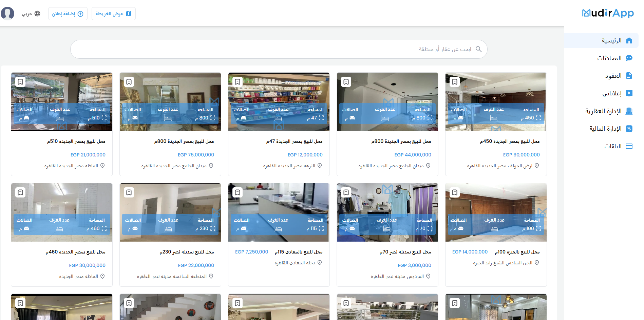Click the document icon next to العقود
Image resolution: width=644 pixels, height=320 pixels.
point(629,76)
